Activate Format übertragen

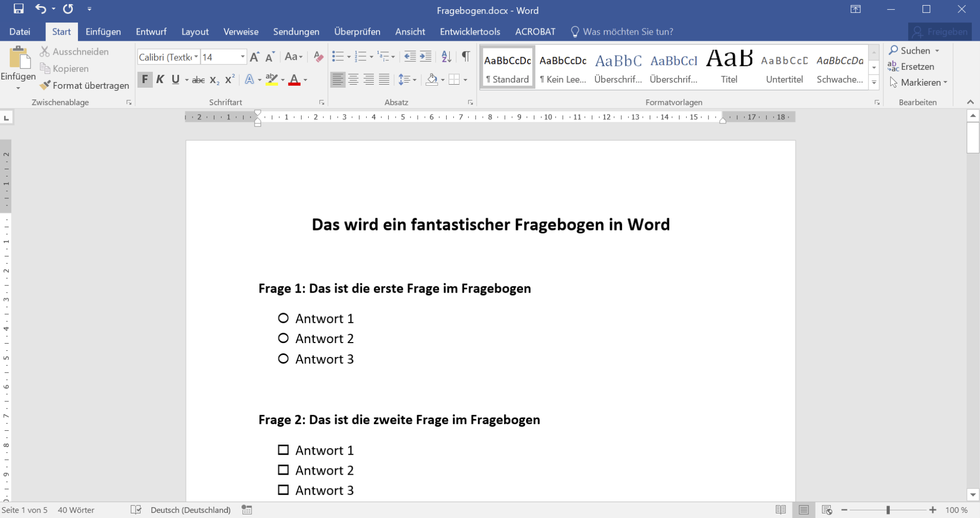click(x=84, y=85)
